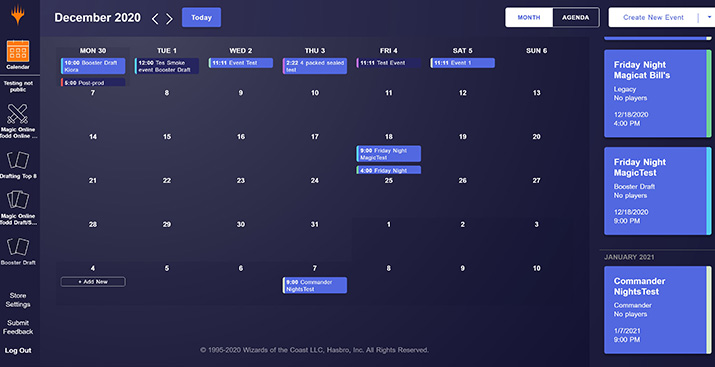Switch to Agenda view
The height and width of the screenshot is (367, 715).
[x=575, y=17]
